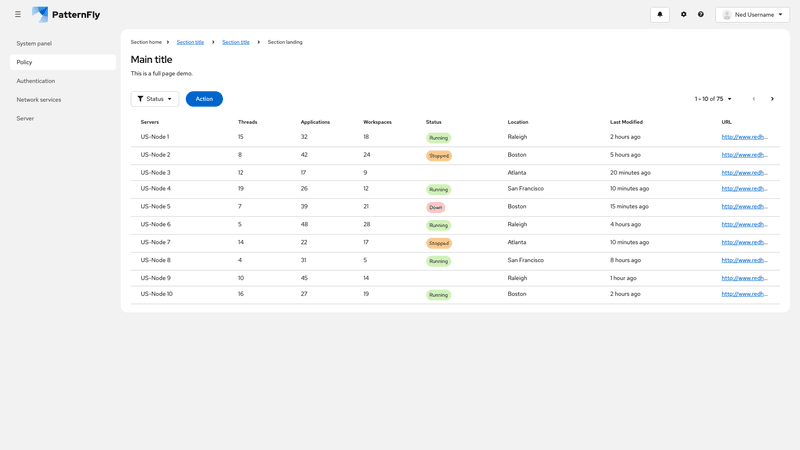The image size is (800, 450).
Task: Click first Section title breadcrumb link
Action: (x=190, y=42)
